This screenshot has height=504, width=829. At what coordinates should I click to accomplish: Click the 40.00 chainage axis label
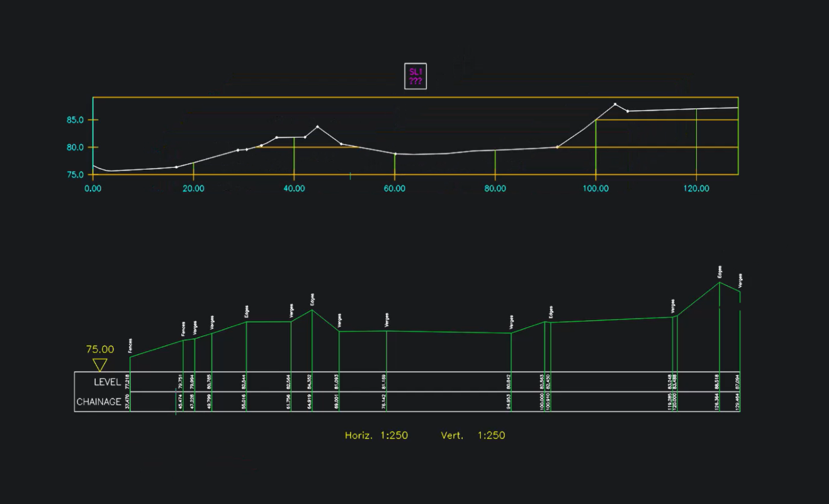294,188
